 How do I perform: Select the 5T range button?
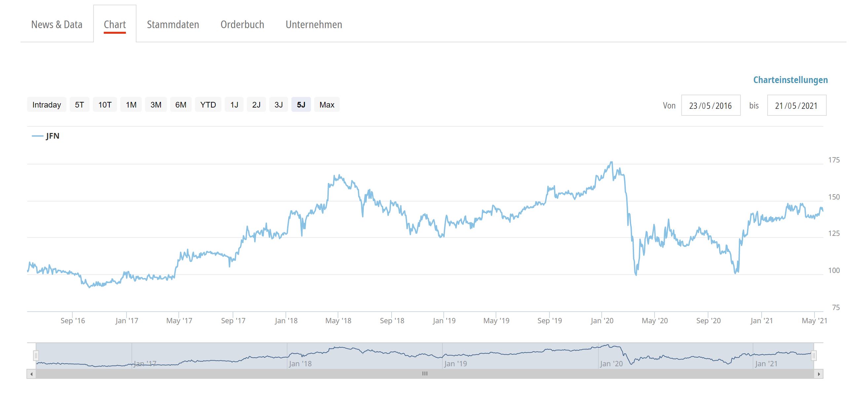point(80,105)
